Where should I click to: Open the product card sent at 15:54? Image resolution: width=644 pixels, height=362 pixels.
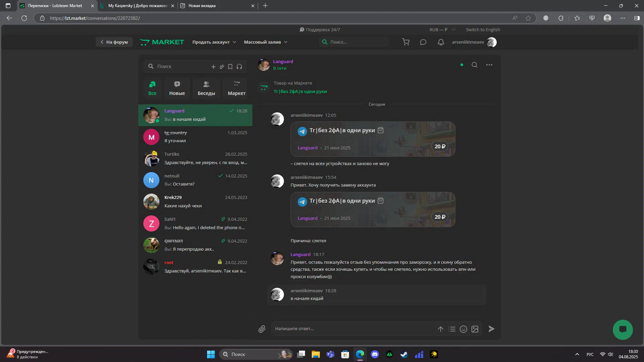[x=373, y=209]
